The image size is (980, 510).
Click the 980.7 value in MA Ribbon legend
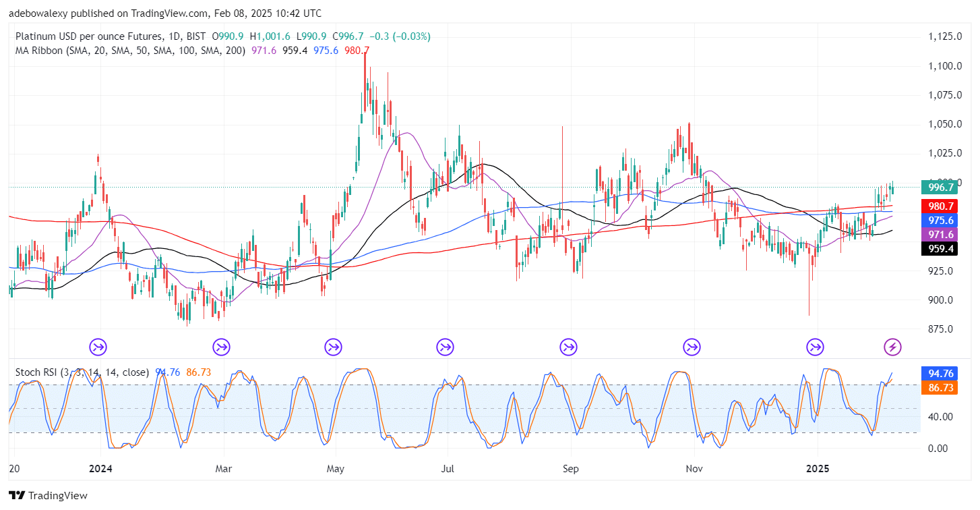point(357,50)
